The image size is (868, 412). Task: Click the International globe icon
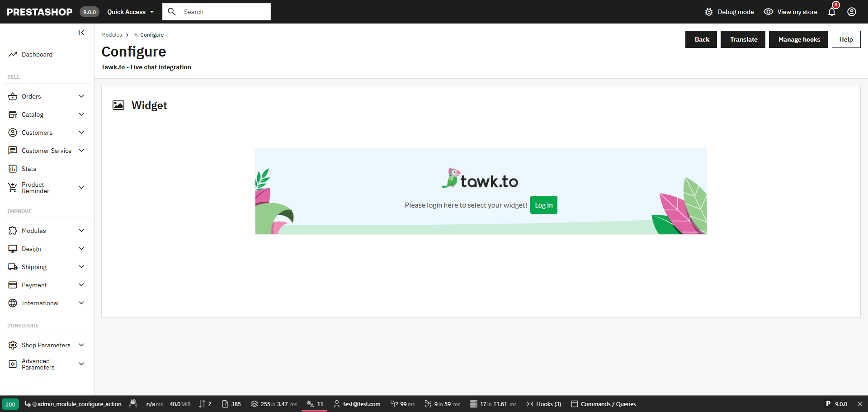point(13,303)
